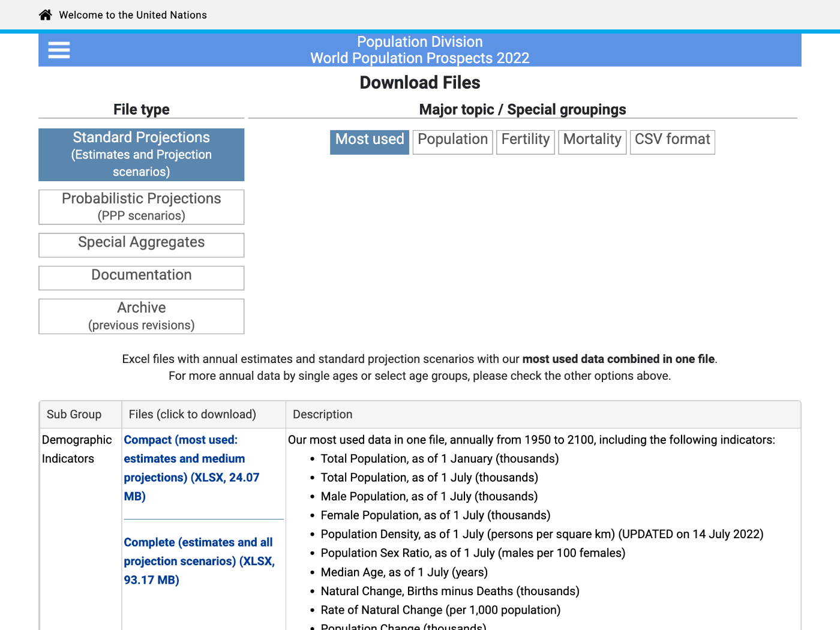
Task: Choose Special Aggregates file type
Action: 142,245
